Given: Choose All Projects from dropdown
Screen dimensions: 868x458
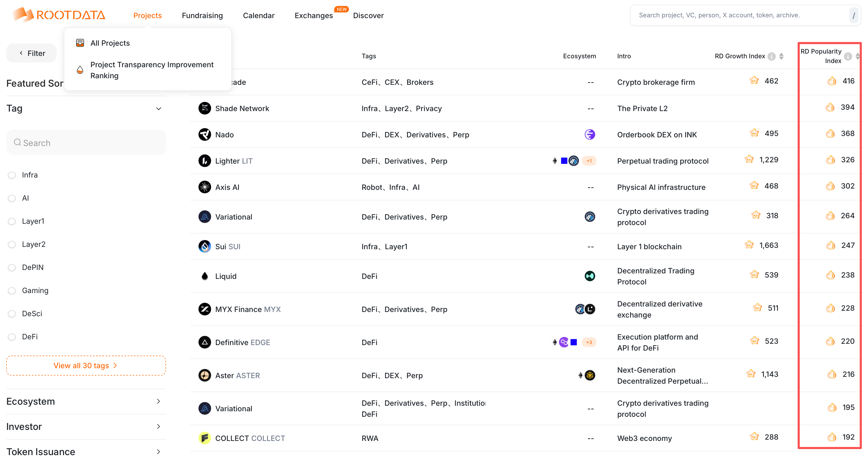Looking at the screenshot, I should [110, 43].
